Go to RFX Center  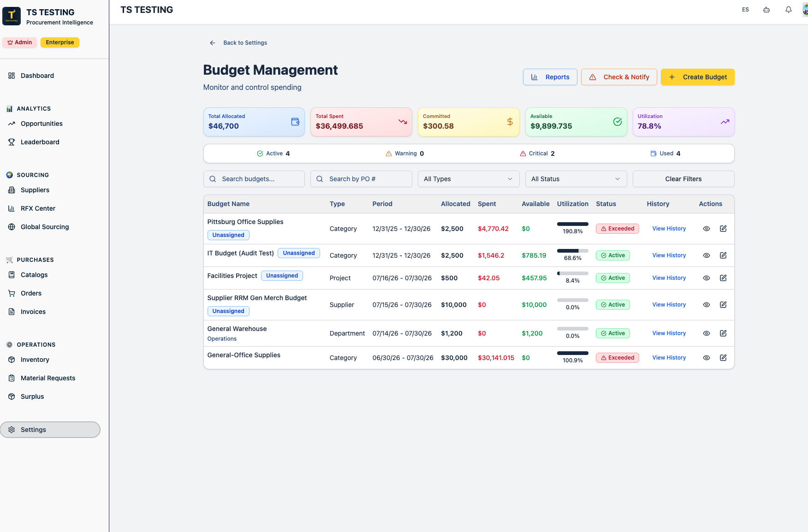click(38, 208)
